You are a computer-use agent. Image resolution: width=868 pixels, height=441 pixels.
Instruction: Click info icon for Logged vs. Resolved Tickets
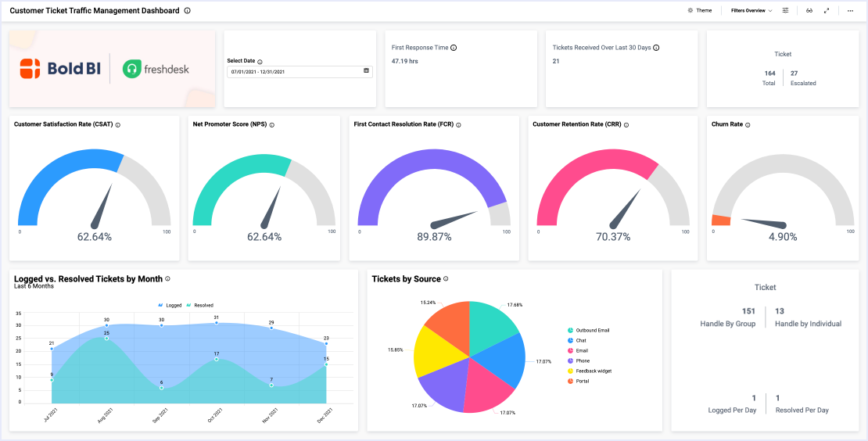(167, 279)
